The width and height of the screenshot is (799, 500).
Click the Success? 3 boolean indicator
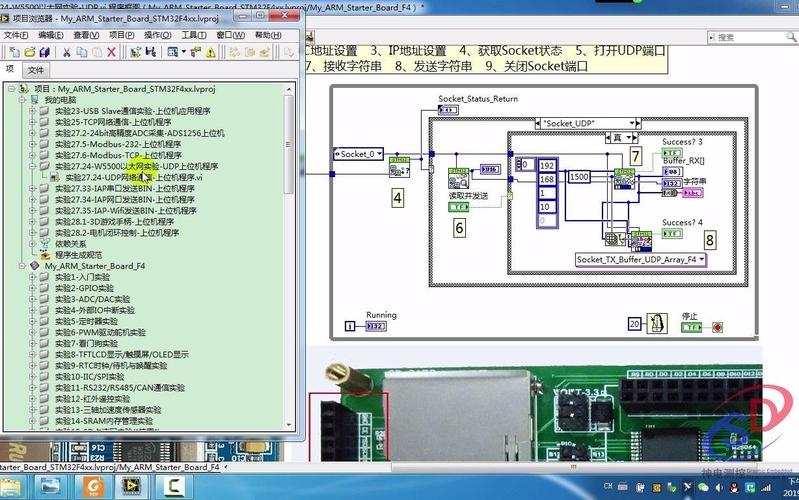[672, 153]
